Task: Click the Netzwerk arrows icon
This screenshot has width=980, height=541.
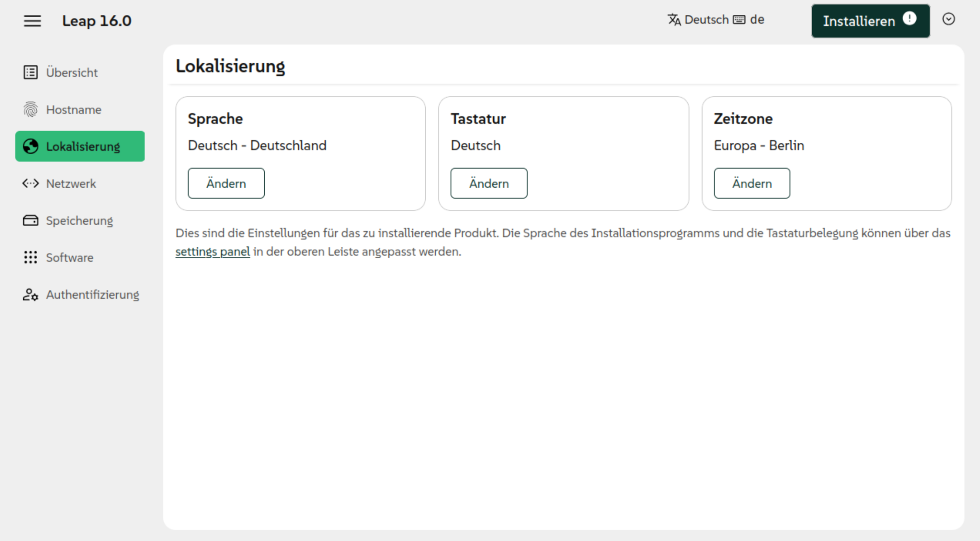Action: pyautogui.click(x=30, y=183)
